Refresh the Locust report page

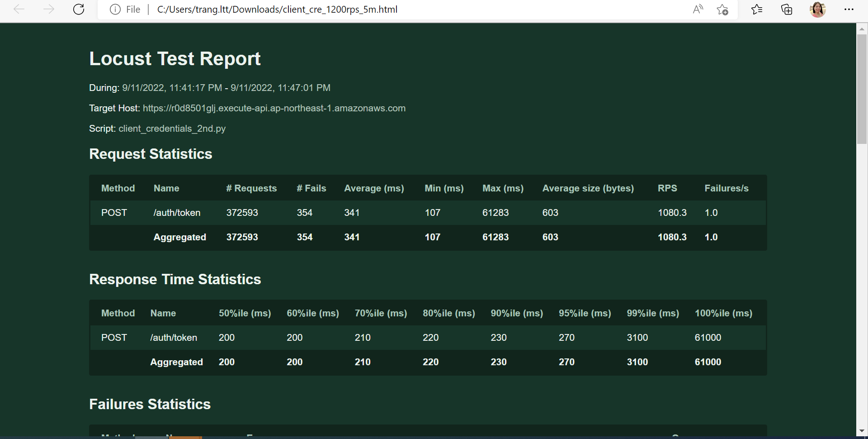pyautogui.click(x=79, y=10)
